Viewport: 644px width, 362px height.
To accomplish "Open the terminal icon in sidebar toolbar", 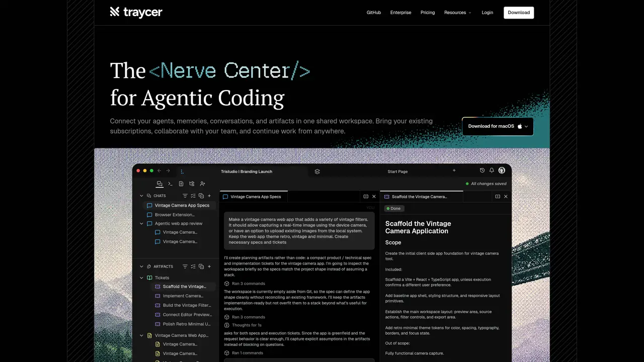I will click(170, 184).
